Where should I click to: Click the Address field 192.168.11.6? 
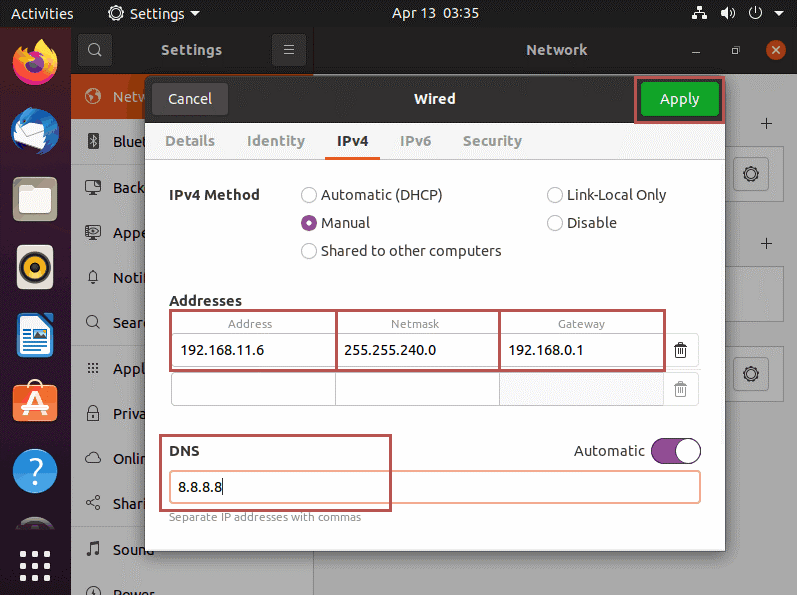click(253, 350)
